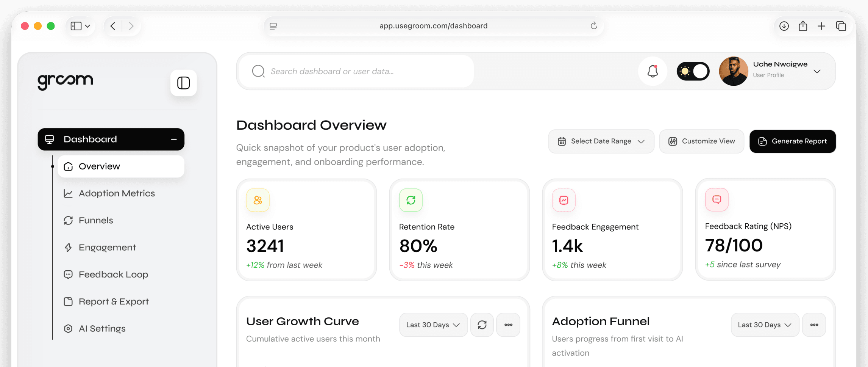868x367 pixels.
Task: Go forward in browser history
Action: tap(131, 26)
